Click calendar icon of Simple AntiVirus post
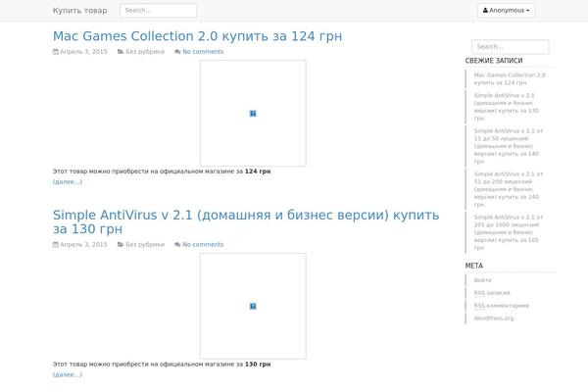 tap(56, 244)
